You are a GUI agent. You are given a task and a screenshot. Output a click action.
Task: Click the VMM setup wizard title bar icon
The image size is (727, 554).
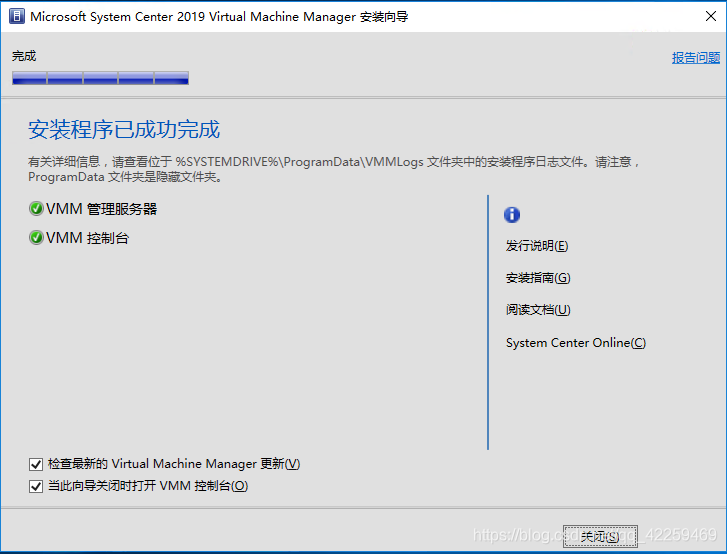tap(17, 16)
